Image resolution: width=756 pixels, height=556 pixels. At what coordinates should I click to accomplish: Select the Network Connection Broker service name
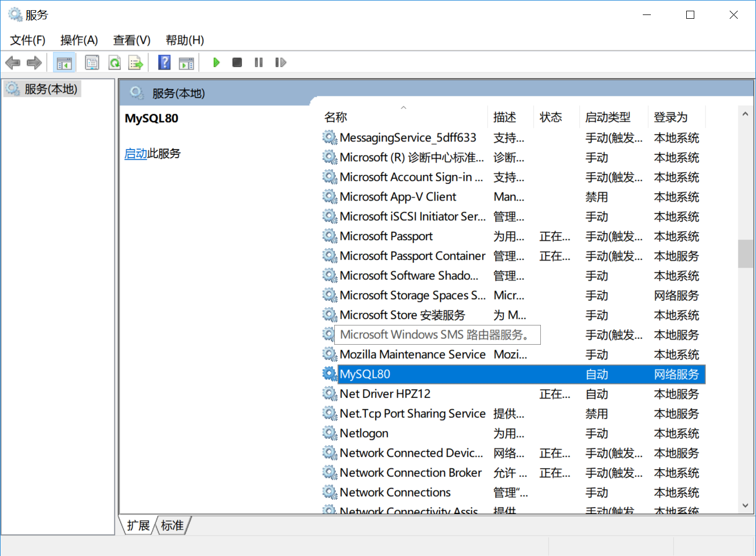(x=410, y=473)
